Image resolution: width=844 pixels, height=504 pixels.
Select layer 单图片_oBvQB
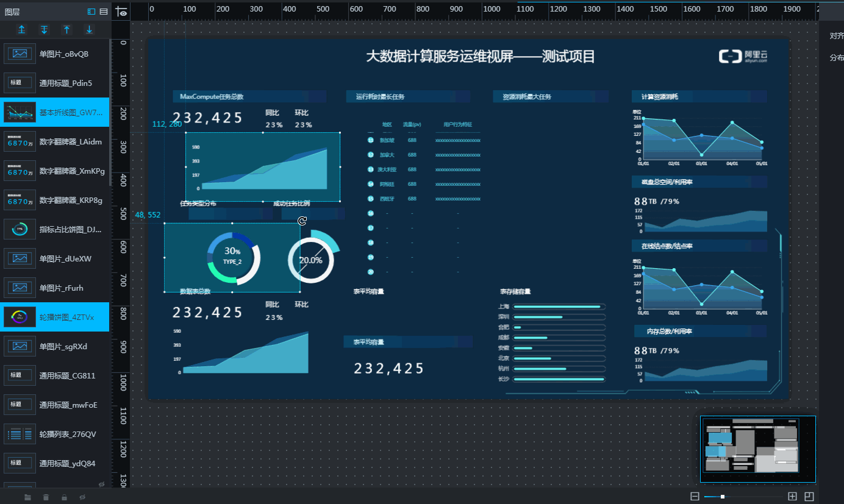[x=55, y=54]
